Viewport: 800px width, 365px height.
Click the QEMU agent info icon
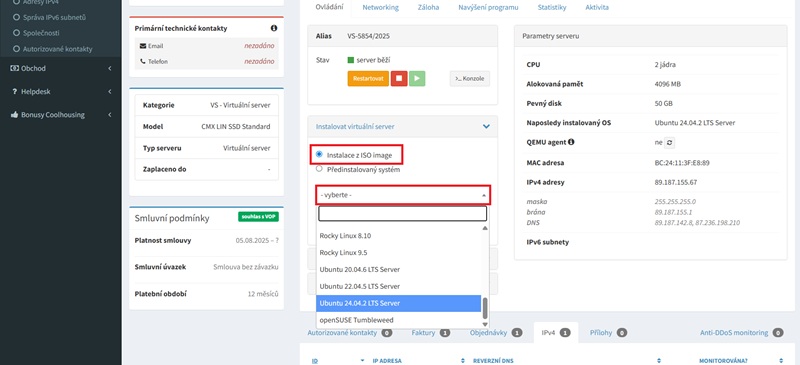(x=571, y=142)
